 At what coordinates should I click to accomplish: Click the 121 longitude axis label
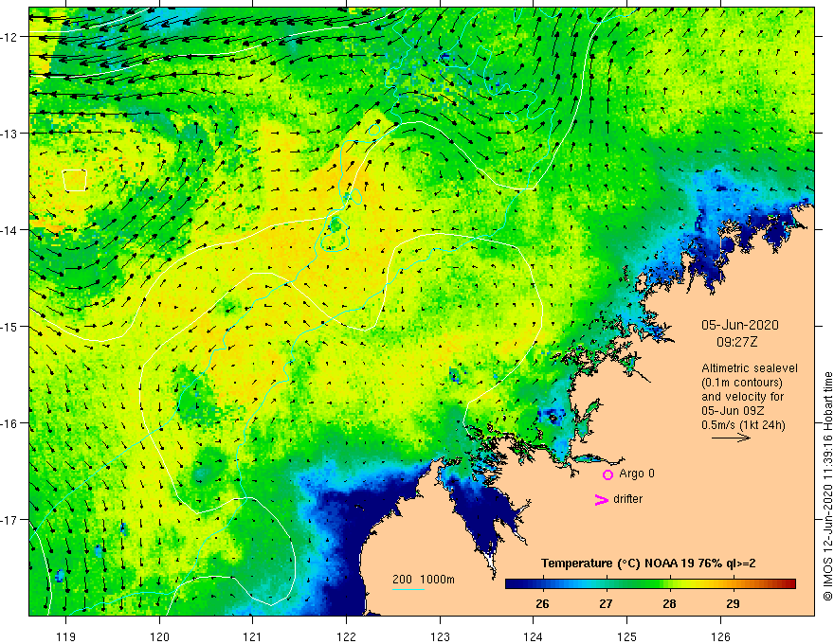click(x=253, y=636)
